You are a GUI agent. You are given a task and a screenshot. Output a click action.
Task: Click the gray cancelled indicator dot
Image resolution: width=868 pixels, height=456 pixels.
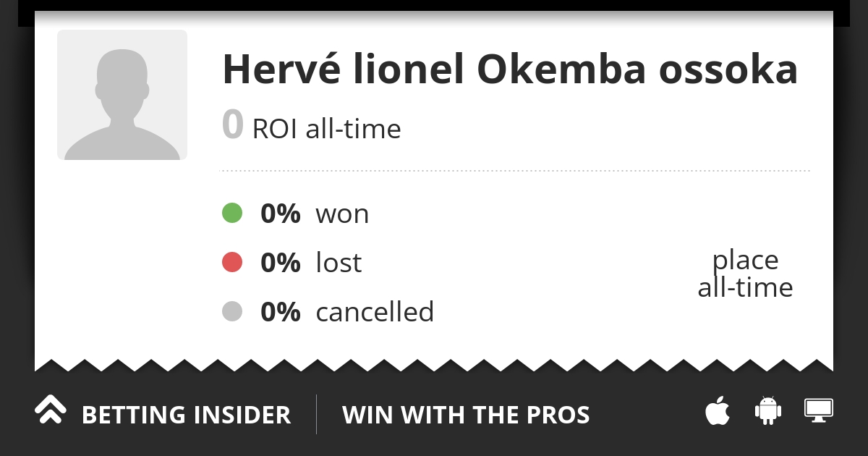pyautogui.click(x=232, y=312)
